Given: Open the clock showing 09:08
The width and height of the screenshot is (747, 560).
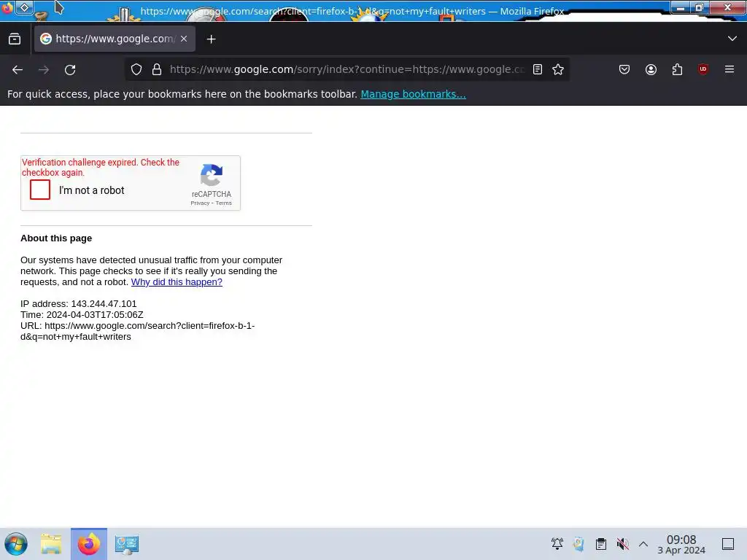Looking at the screenshot, I should point(681,544).
